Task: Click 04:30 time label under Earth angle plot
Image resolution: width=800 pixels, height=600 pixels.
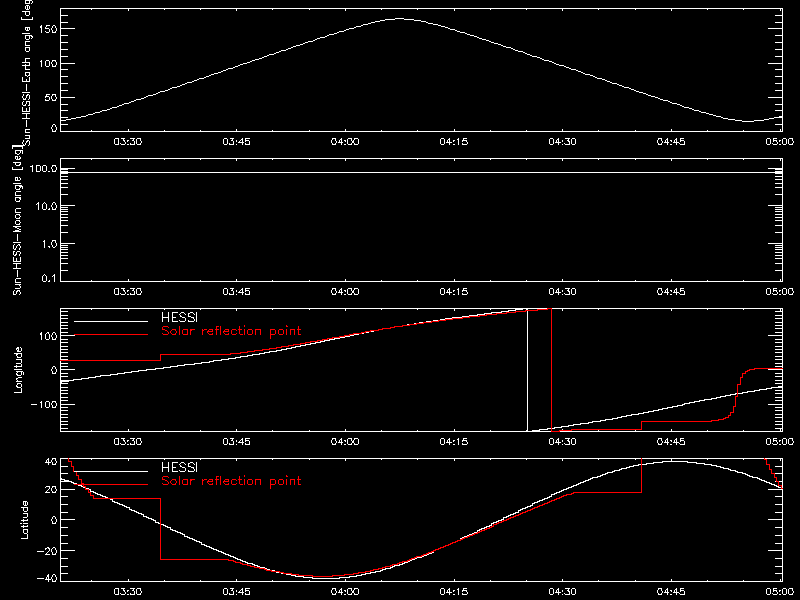Action: click(x=562, y=141)
